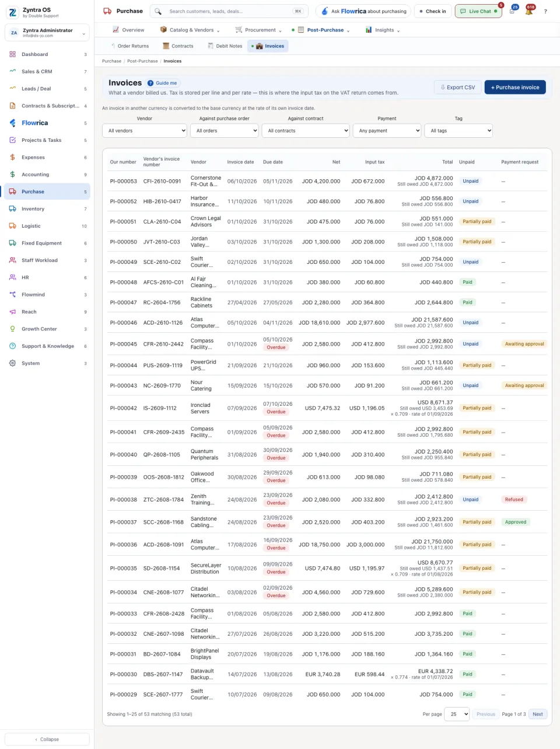Click the help question mark icon
Viewport: 560px width, 749px height.
point(545,11)
